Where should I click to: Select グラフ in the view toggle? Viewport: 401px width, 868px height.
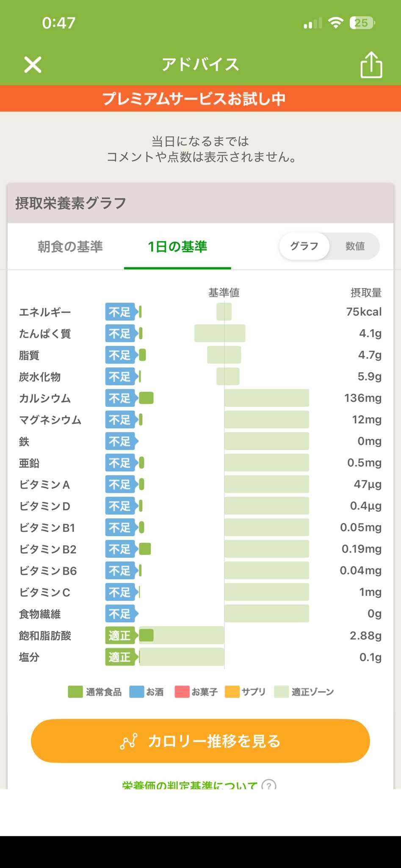click(304, 246)
